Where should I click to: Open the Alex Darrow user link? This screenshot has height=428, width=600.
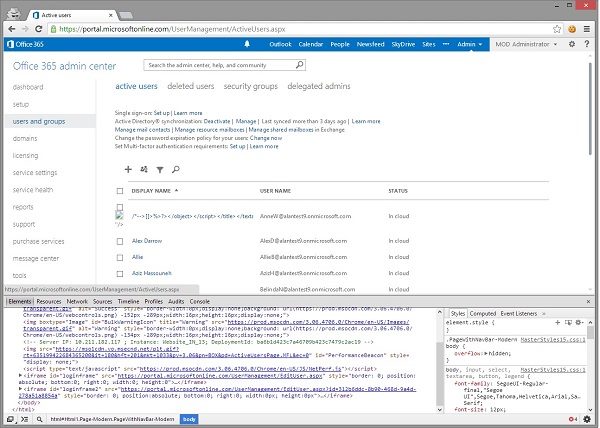(x=147, y=241)
